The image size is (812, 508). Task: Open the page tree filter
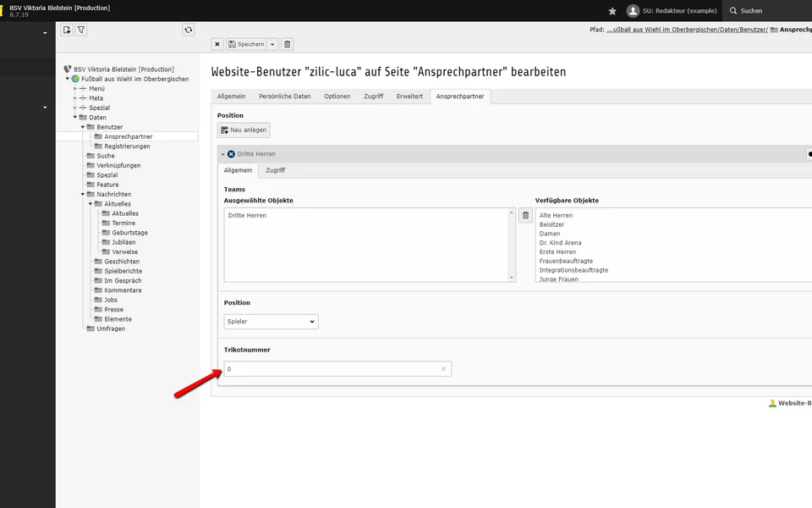pos(81,30)
